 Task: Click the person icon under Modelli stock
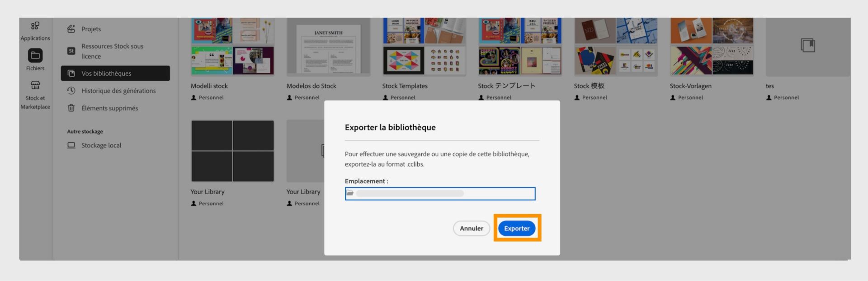pyautogui.click(x=193, y=98)
